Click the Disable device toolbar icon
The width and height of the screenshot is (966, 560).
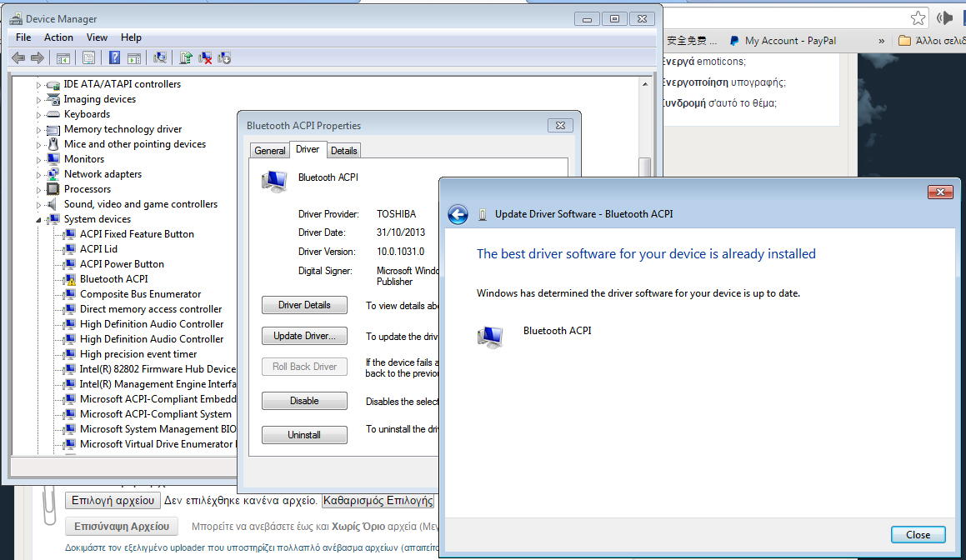tap(224, 57)
